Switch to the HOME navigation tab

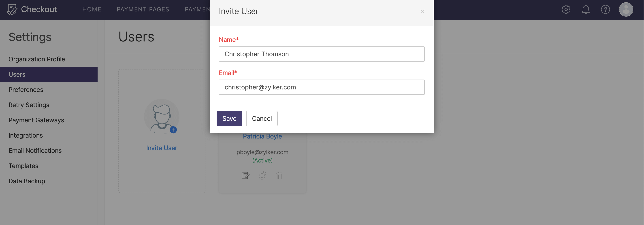pyautogui.click(x=92, y=9)
